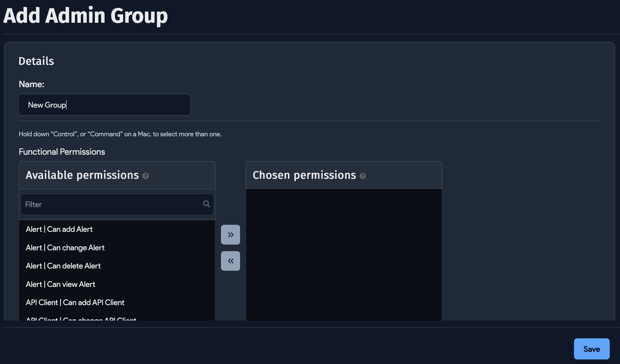Click the Details section heading

tap(36, 61)
